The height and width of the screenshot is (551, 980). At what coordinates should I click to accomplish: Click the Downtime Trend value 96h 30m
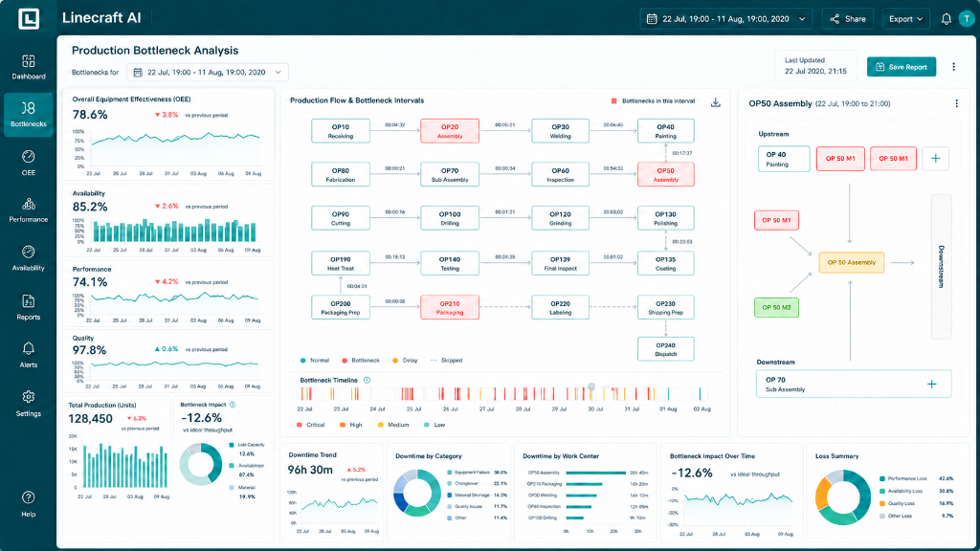click(310, 470)
